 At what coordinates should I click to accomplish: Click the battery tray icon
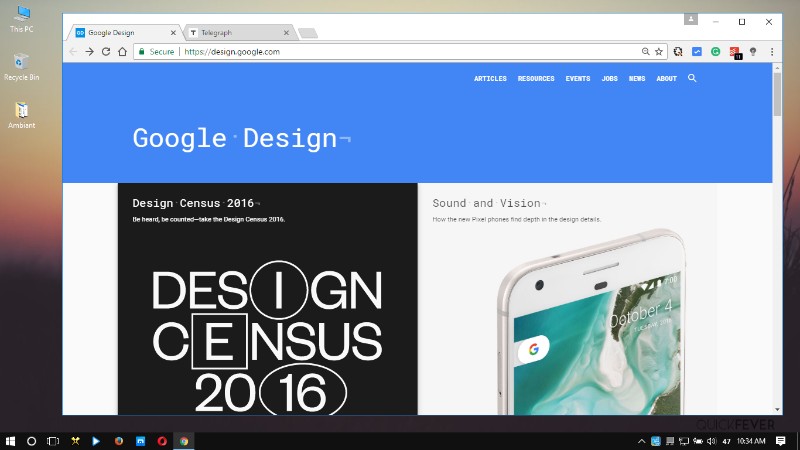click(697, 441)
